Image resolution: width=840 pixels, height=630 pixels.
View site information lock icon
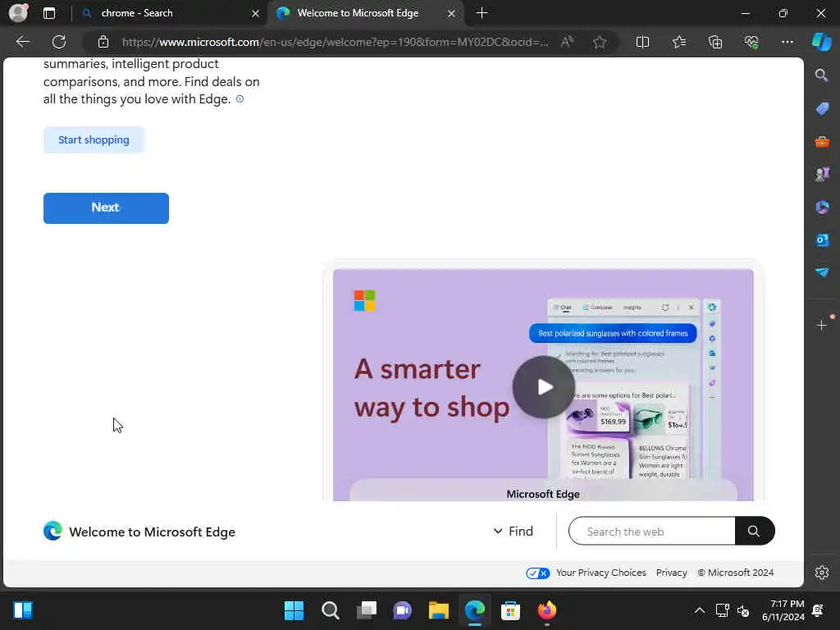pyautogui.click(x=103, y=42)
